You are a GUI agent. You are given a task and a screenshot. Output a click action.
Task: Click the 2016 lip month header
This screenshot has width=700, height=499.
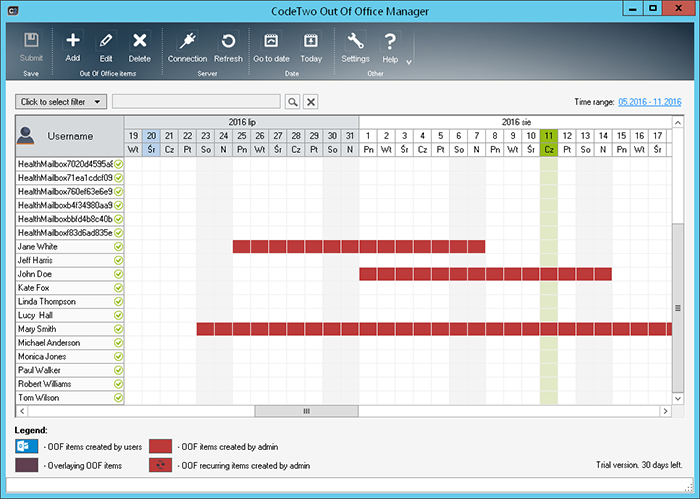242,122
